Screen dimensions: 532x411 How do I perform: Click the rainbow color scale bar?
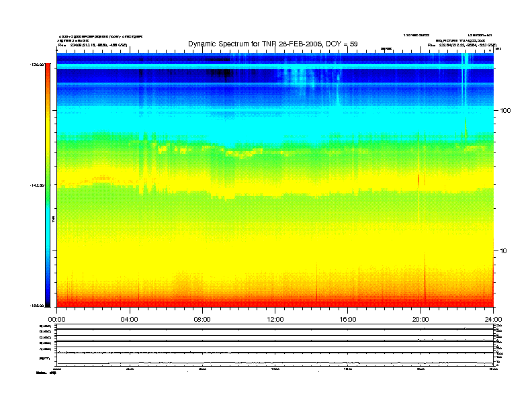pos(48,185)
